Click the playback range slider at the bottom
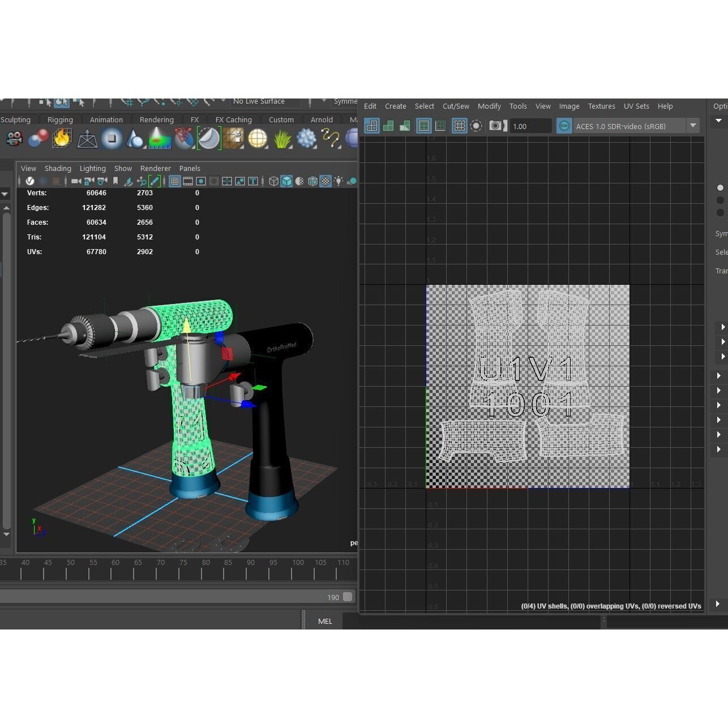728x728 pixels. pos(170,597)
